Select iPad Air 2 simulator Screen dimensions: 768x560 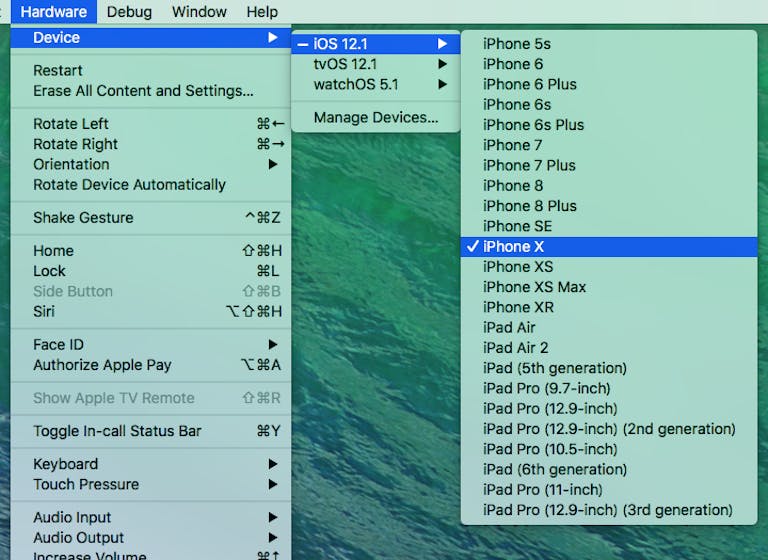coord(609,348)
